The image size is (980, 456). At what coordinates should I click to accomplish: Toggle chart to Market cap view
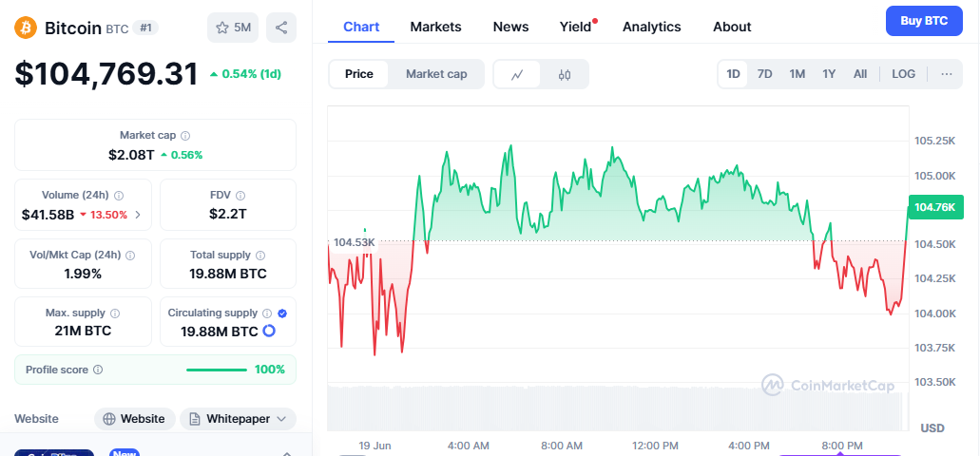436,74
